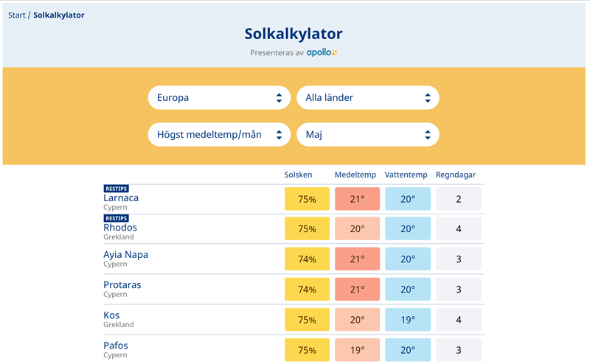Open the Rhodos destination link
Image resolution: width=590 pixels, height=364 pixels.
click(120, 228)
